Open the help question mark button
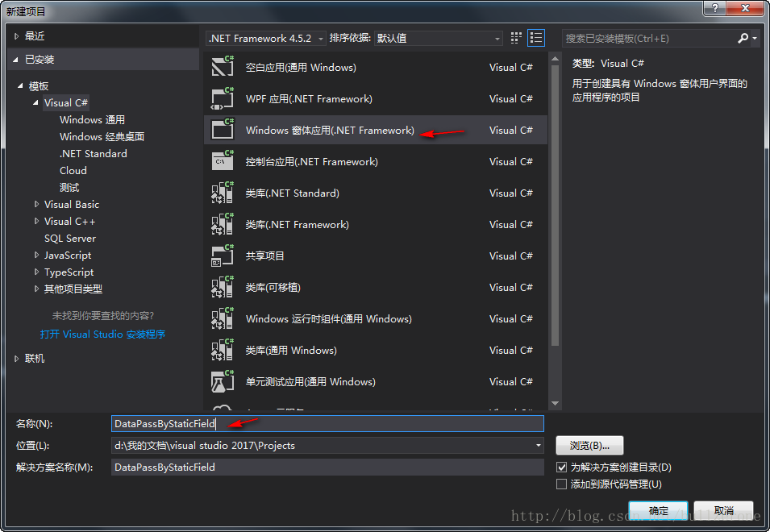This screenshot has height=532, width=770. click(714, 8)
